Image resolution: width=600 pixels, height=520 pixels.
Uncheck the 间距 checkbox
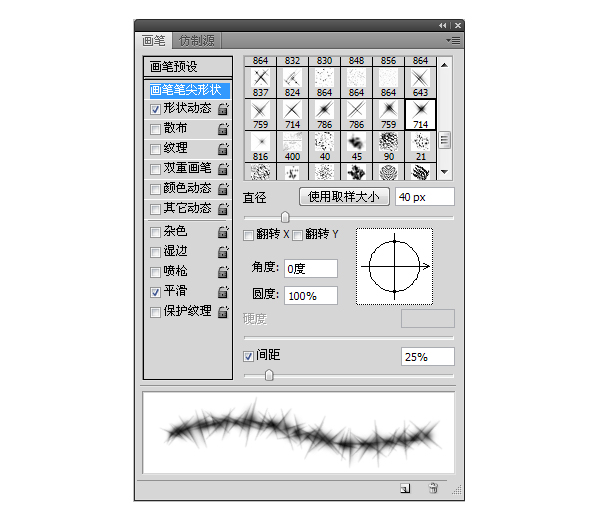click(x=248, y=356)
